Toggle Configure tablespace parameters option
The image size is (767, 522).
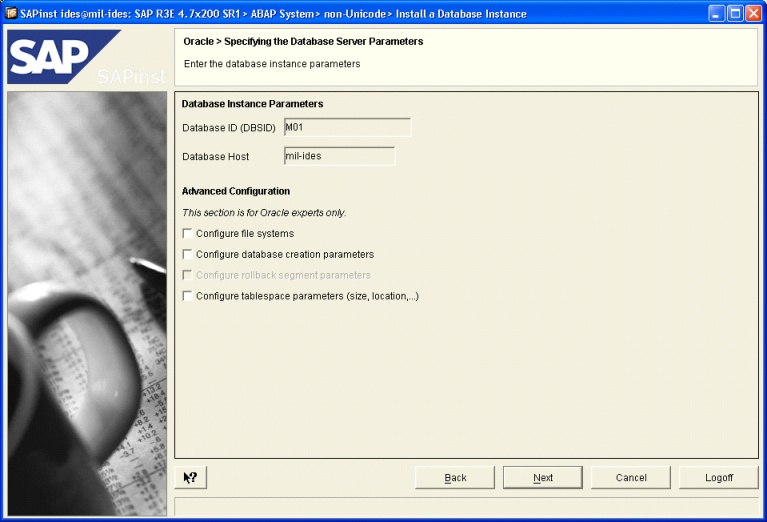(187, 296)
